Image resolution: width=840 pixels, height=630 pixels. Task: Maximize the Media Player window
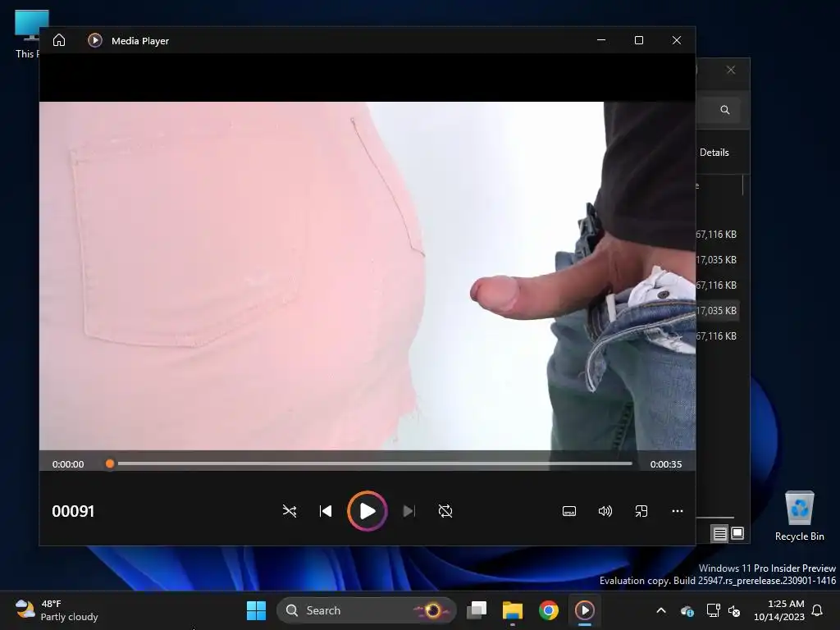(x=638, y=40)
